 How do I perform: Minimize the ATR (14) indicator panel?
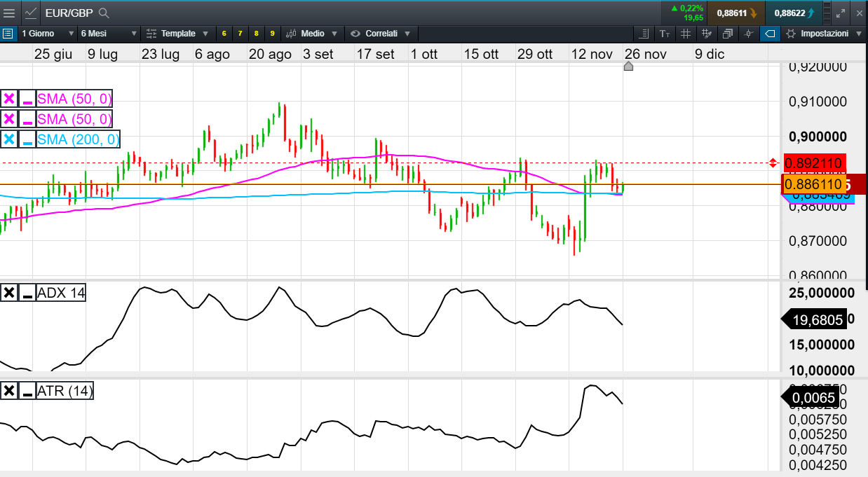point(27,391)
